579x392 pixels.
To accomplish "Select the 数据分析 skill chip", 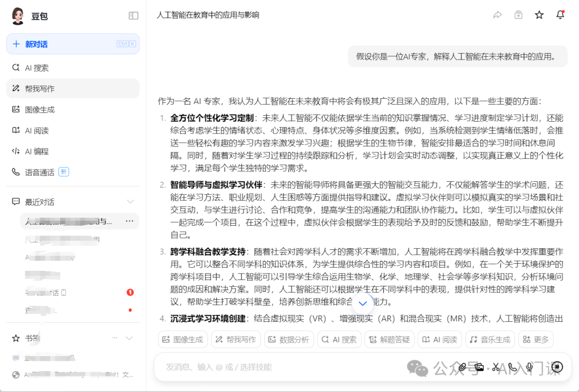I will click(288, 339).
